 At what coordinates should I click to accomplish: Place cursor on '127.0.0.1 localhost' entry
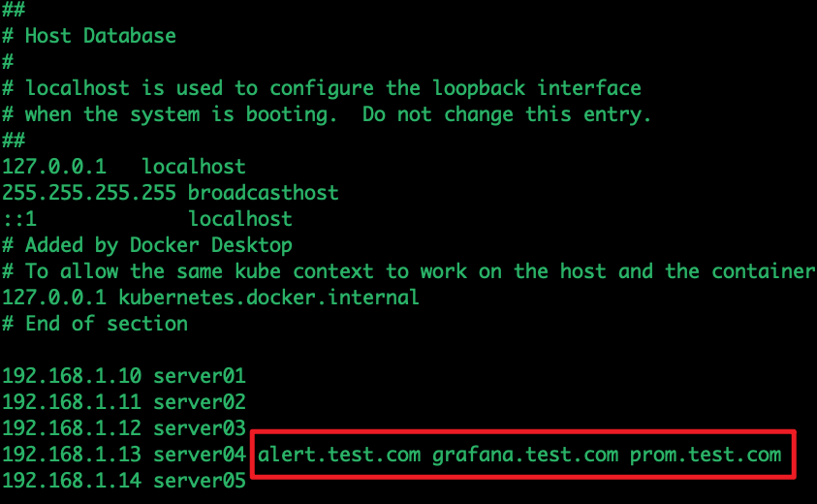click(x=124, y=167)
